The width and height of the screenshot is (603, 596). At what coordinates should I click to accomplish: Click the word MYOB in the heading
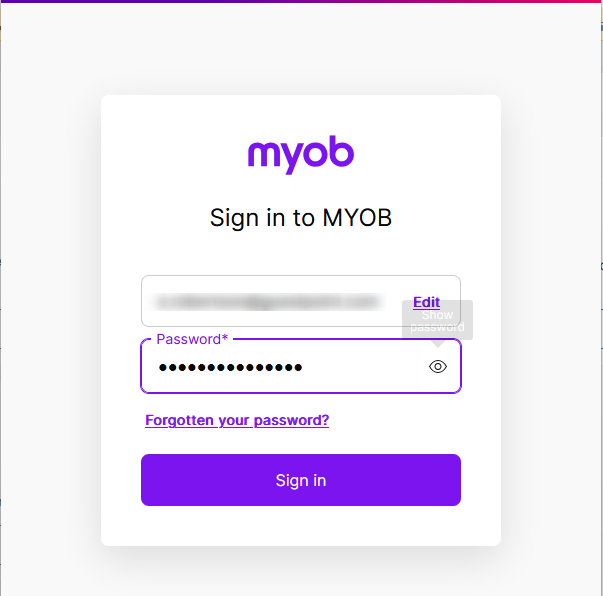click(357, 218)
